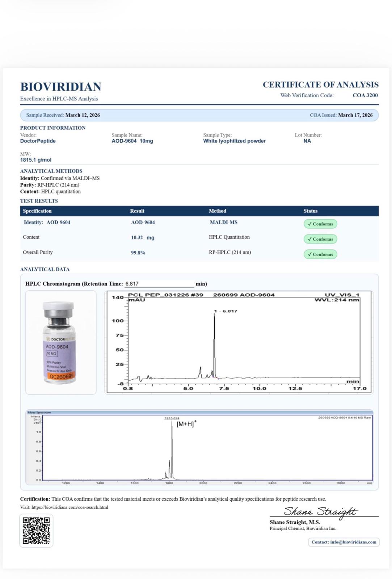Click the Contact info@bioviridians.com button

(343, 542)
